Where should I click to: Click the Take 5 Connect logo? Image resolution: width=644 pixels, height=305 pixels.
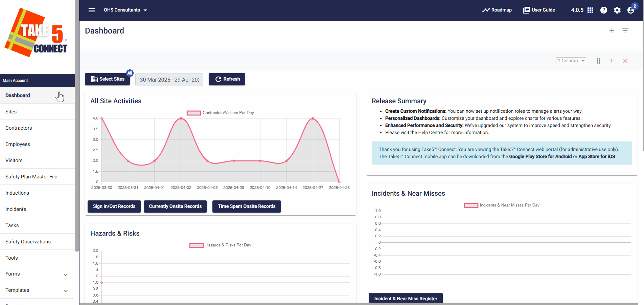(x=36, y=32)
